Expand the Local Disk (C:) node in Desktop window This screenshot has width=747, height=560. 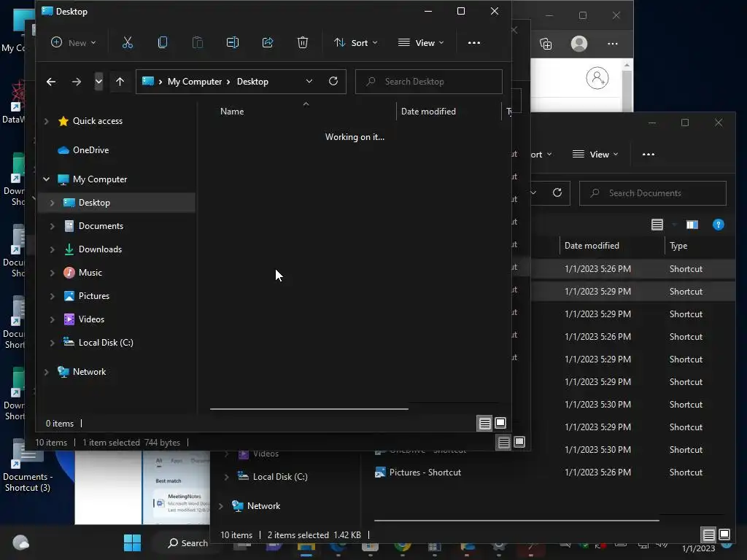(52, 343)
